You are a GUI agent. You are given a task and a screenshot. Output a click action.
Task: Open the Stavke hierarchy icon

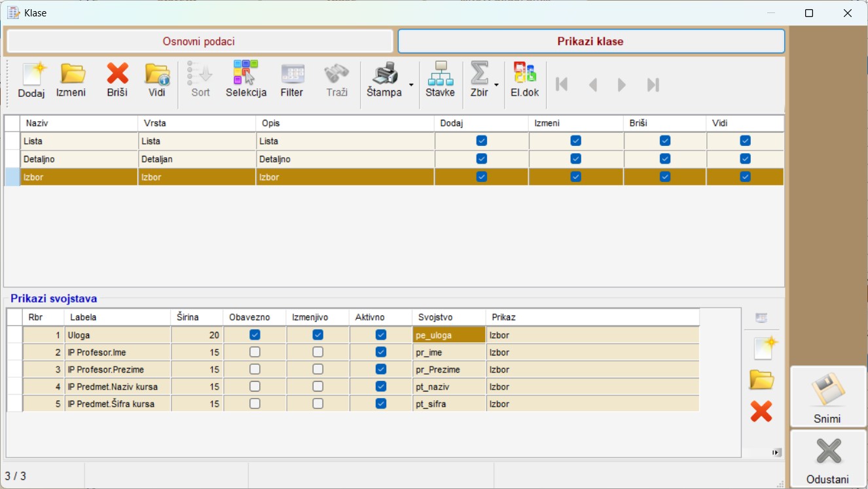tap(440, 73)
